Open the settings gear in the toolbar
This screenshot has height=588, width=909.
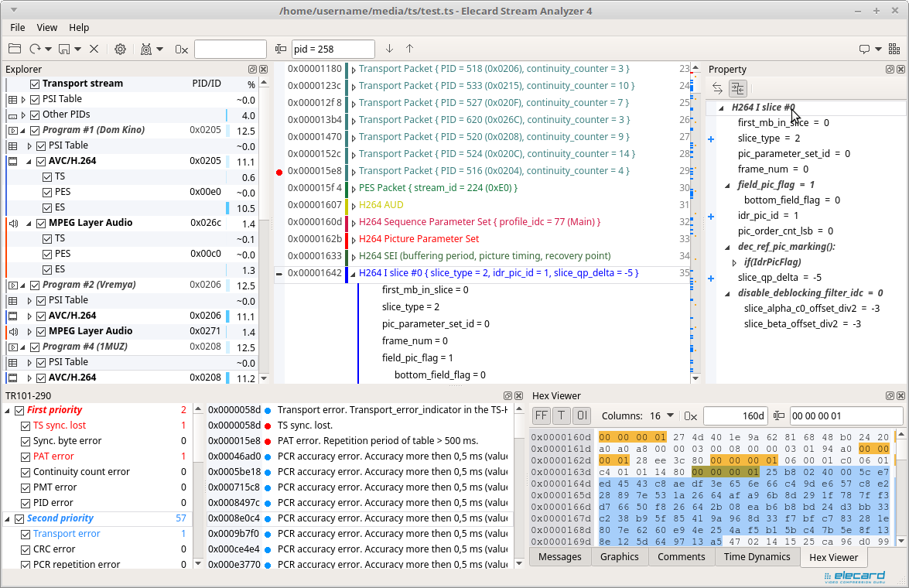120,49
